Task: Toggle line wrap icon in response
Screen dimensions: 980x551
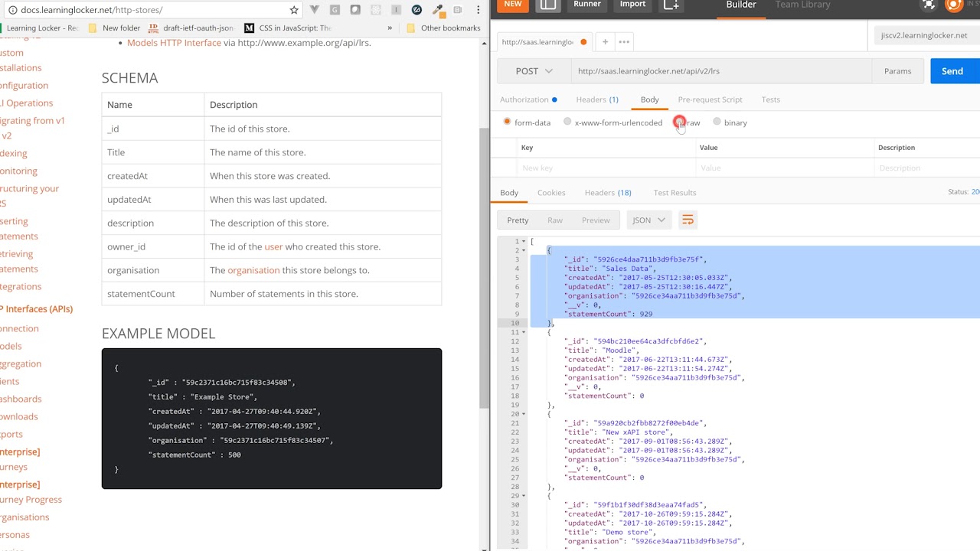Action: coord(688,220)
